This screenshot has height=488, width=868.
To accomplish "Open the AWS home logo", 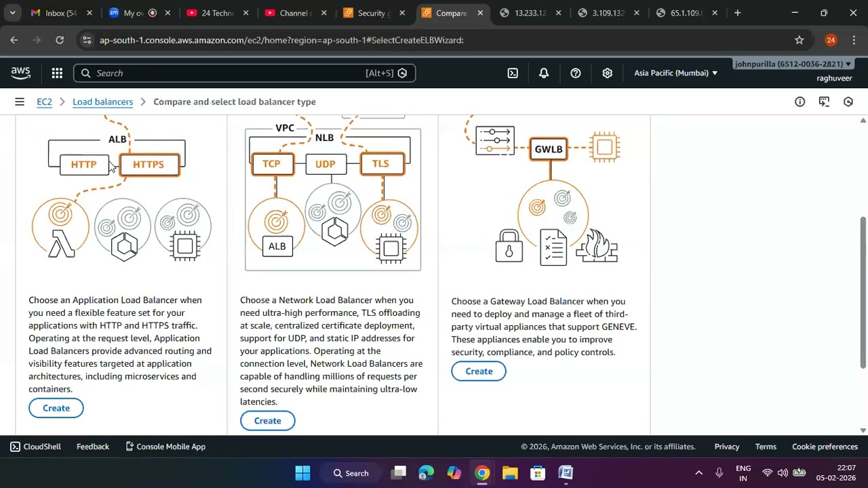I will (x=20, y=73).
